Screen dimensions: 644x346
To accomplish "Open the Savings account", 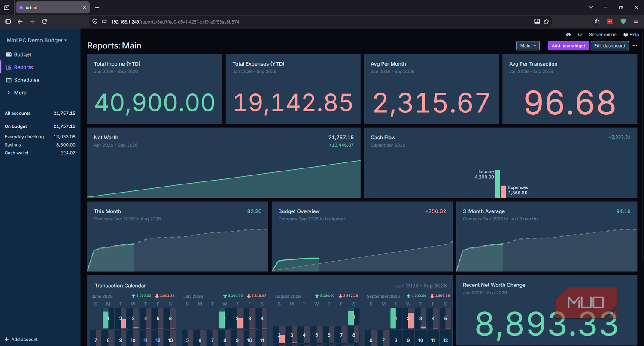I will coord(40,145).
